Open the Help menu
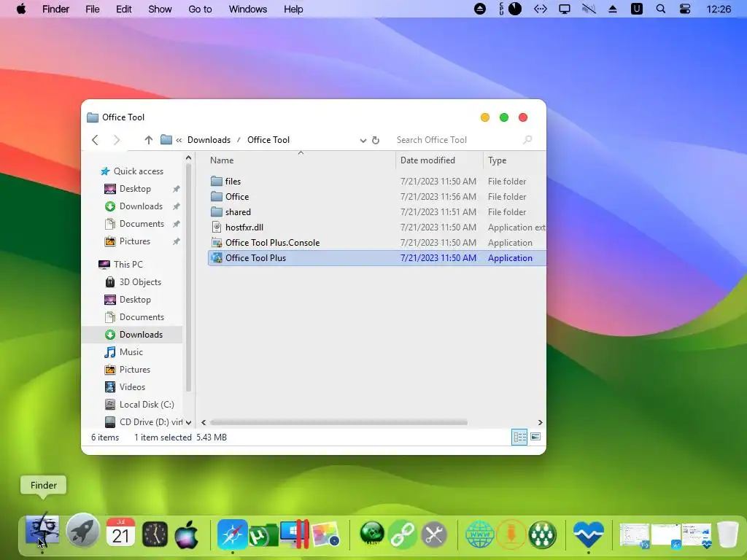The image size is (747, 560). (293, 9)
